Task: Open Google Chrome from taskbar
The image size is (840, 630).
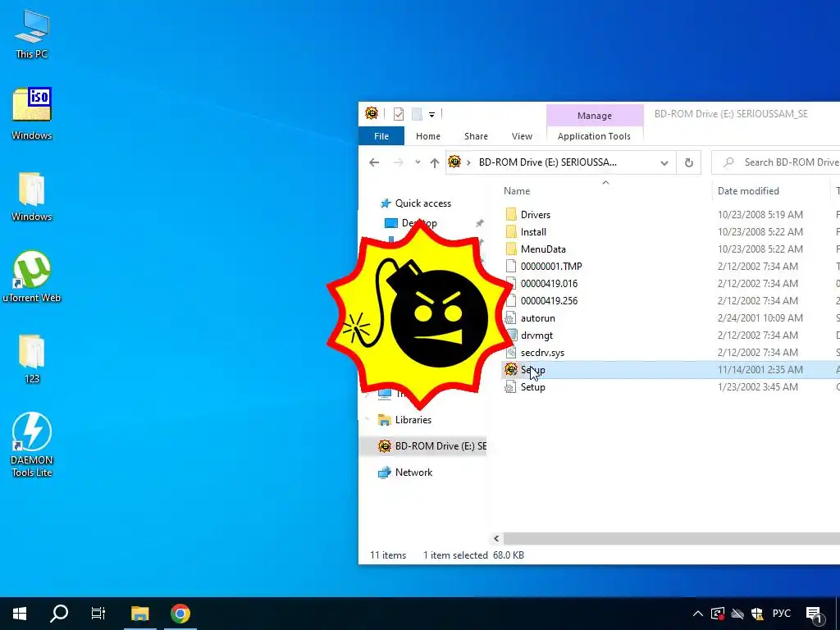Action: (x=180, y=614)
